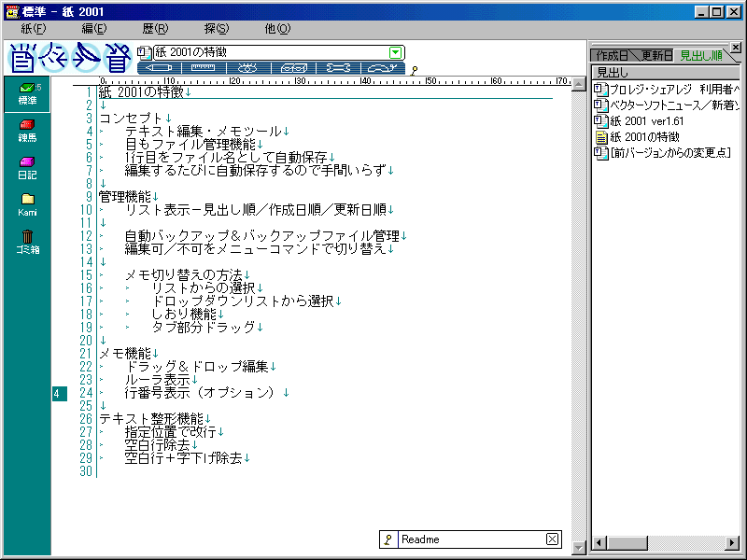Open the 歴(R) menu
Image resolution: width=747 pixels, height=560 pixels.
155,29
